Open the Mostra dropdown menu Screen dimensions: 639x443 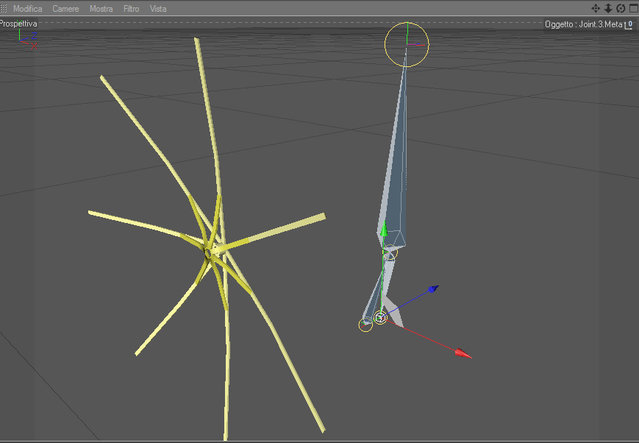(101, 9)
